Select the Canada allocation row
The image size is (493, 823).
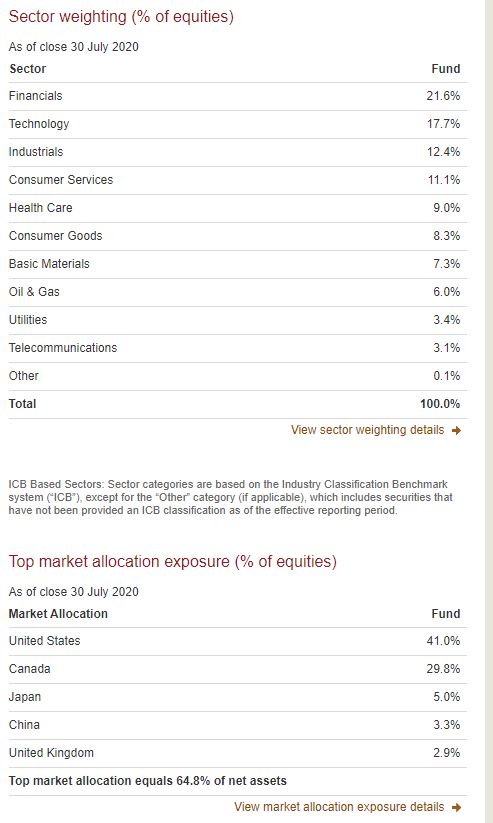(237, 669)
